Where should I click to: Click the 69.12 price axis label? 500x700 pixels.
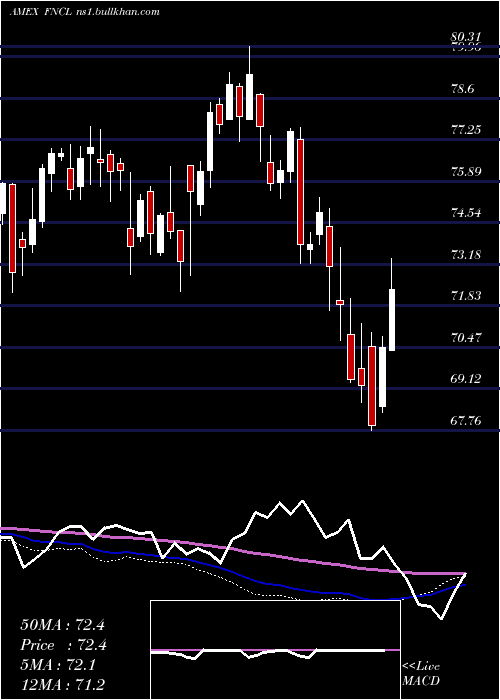466,379
